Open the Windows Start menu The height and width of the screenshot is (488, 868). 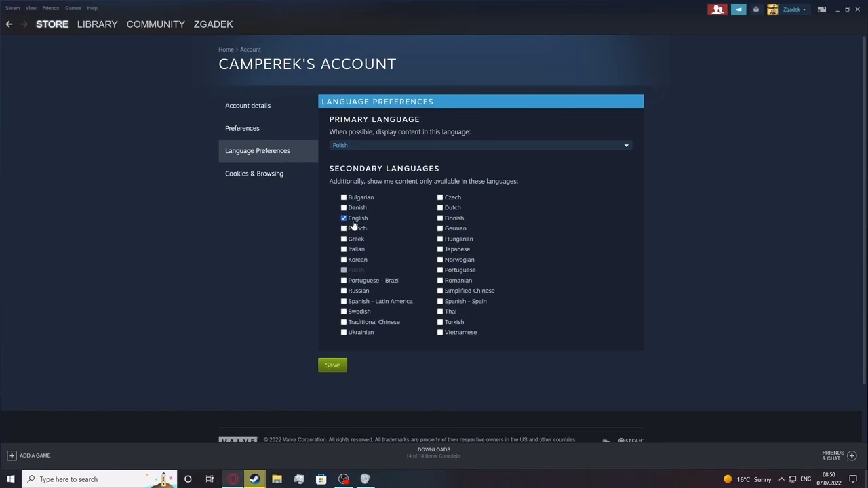coord(10,479)
